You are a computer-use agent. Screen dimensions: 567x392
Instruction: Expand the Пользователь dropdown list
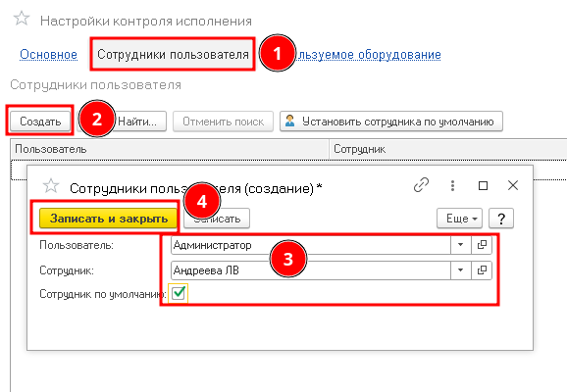click(461, 245)
